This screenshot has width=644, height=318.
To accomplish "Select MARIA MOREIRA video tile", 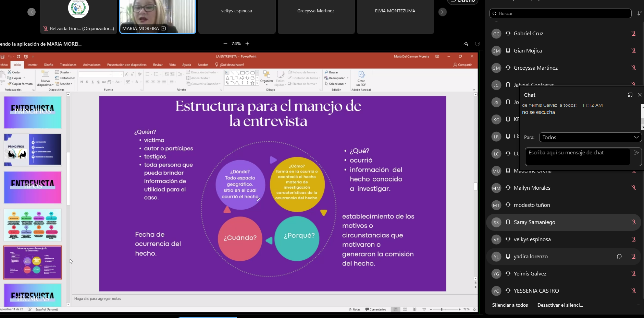I will click(158, 16).
